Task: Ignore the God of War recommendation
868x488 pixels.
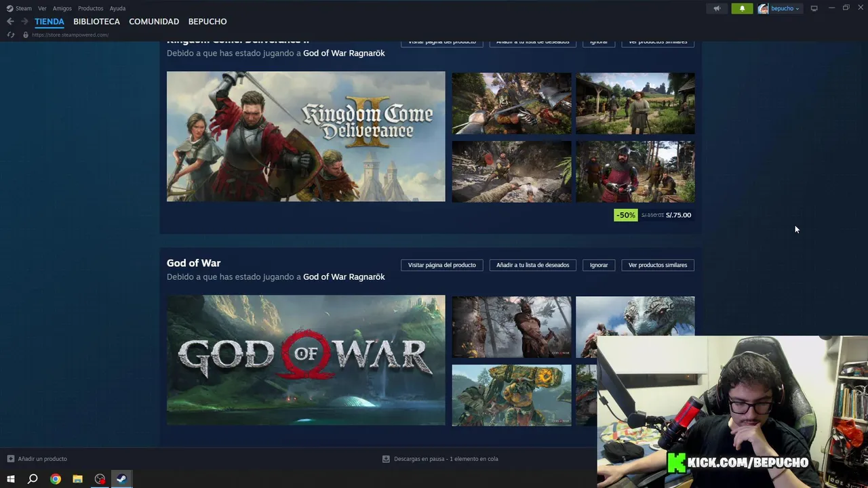Action: pyautogui.click(x=599, y=265)
